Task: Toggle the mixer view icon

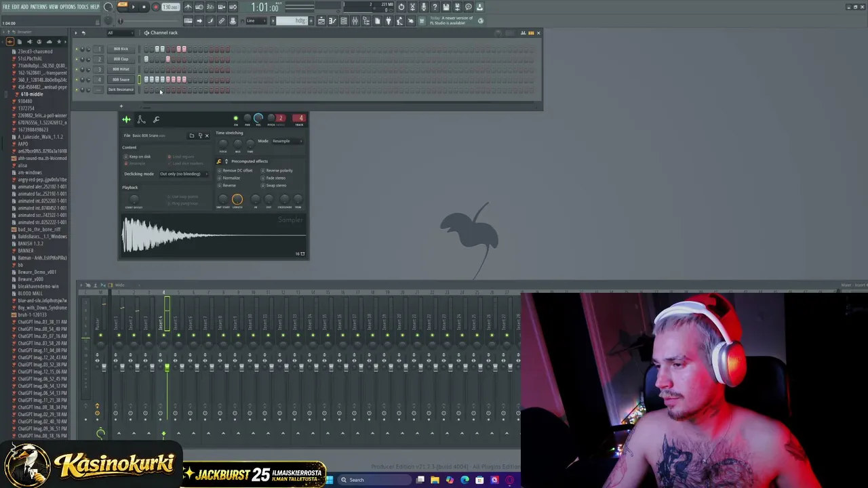Action: pos(355,21)
